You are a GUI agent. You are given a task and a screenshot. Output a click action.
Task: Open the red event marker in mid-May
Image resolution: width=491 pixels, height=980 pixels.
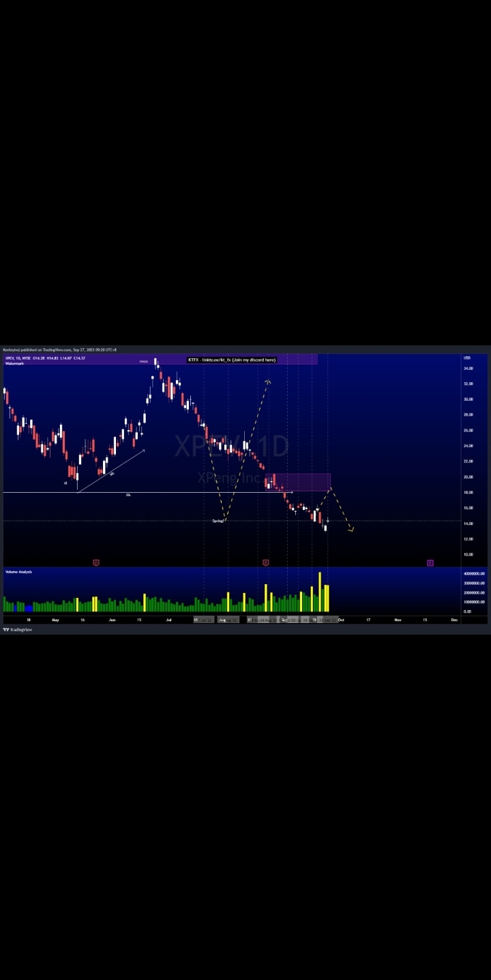[96, 563]
